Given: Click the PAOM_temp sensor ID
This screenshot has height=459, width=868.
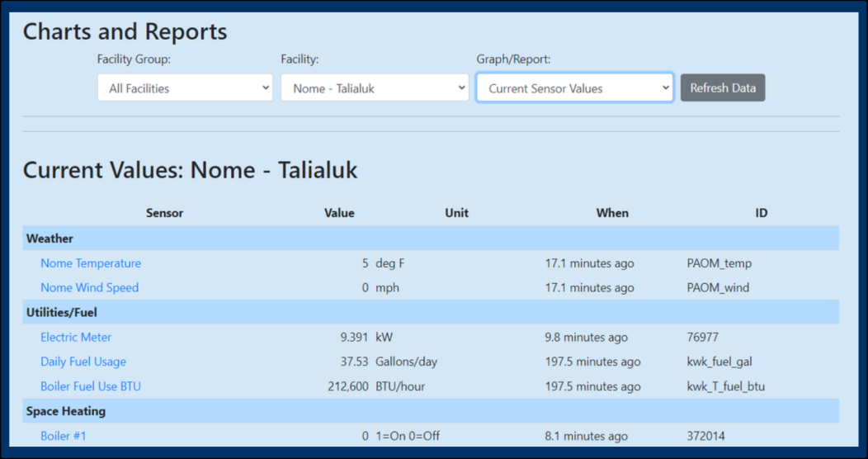Looking at the screenshot, I should (x=719, y=263).
